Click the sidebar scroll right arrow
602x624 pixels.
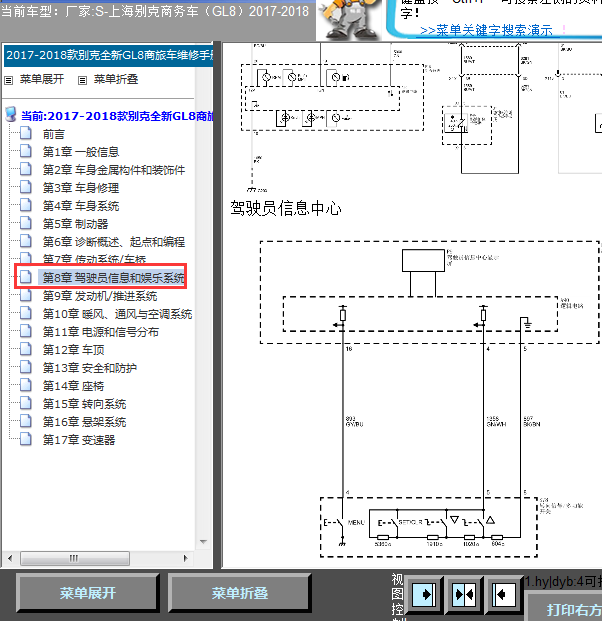coord(185,558)
